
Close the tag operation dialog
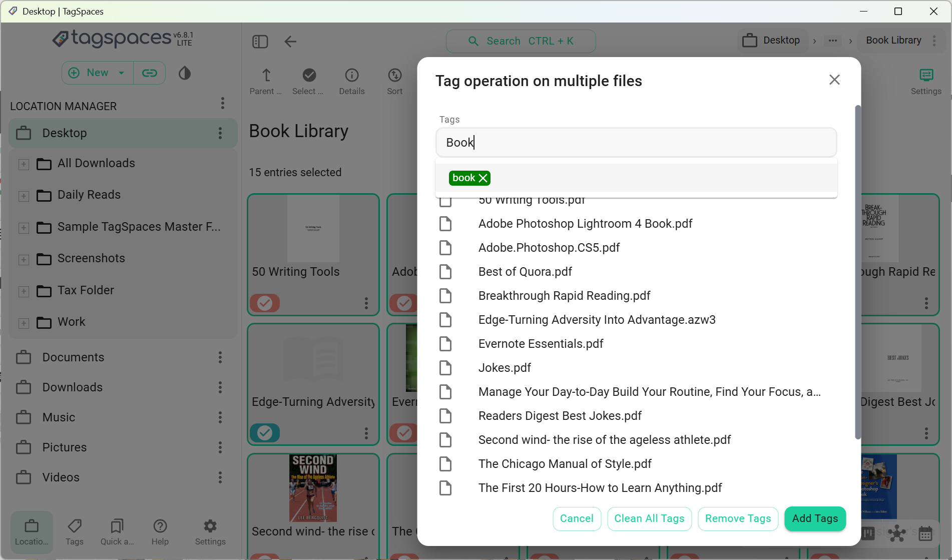[834, 80]
